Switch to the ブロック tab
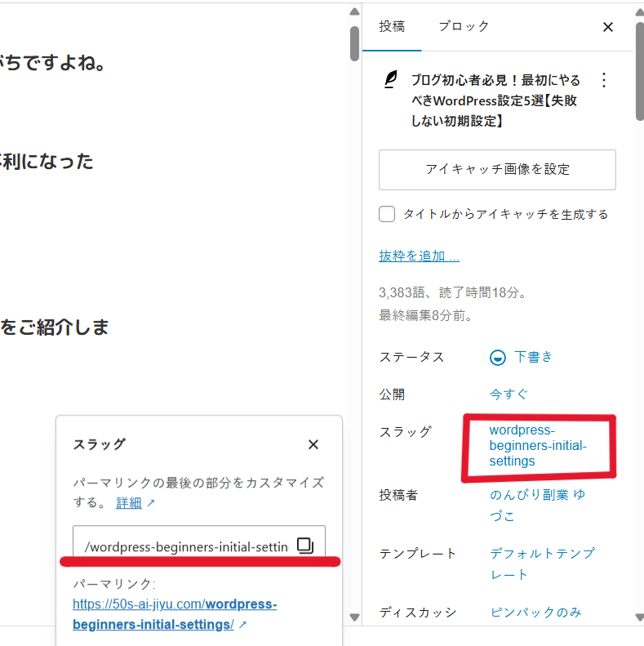The image size is (644, 646). pyautogui.click(x=464, y=27)
